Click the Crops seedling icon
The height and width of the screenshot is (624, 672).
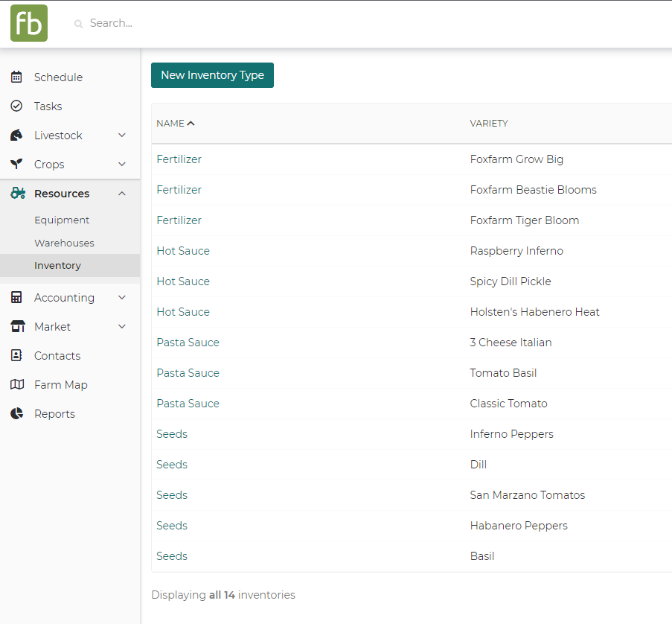coord(16,165)
